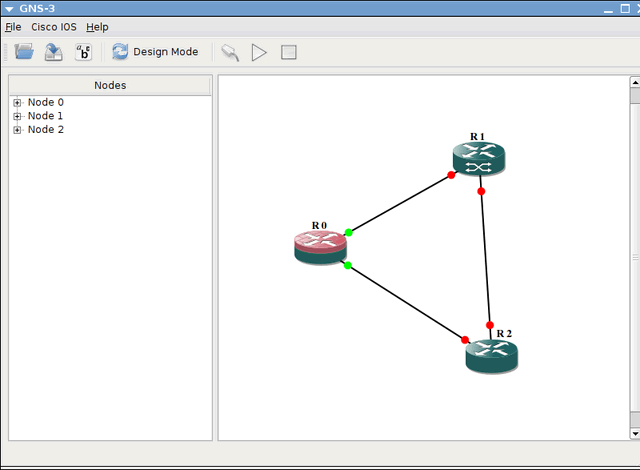Expand Node 1 in the tree

pyautogui.click(x=17, y=116)
